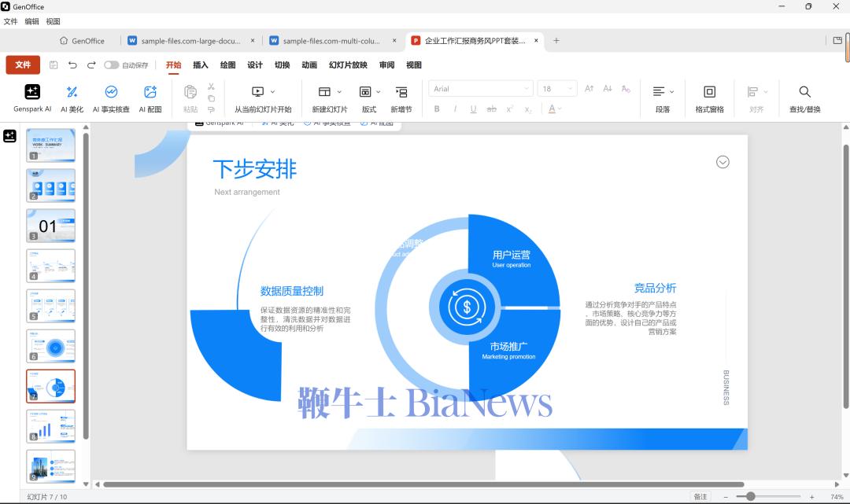The height and width of the screenshot is (504, 850).
Task: Click Genspark icon in left sidebar
Action: (9, 136)
